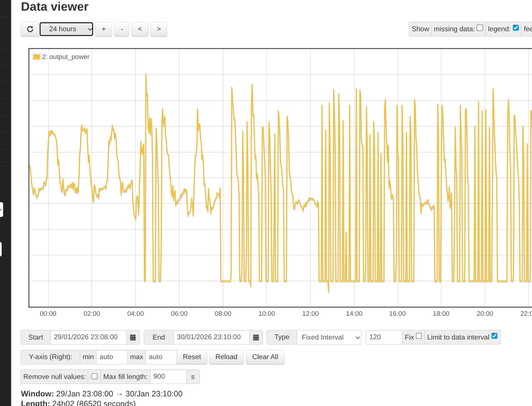Screen dimensions: 532x406
Task: Open the Start date calendar picker
Action: coord(133,337)
